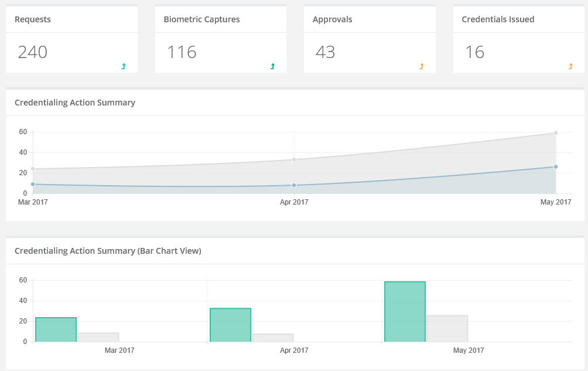
Task: Click the teal trend arrow in Biometric Captures card
Action: coord(272,66)
